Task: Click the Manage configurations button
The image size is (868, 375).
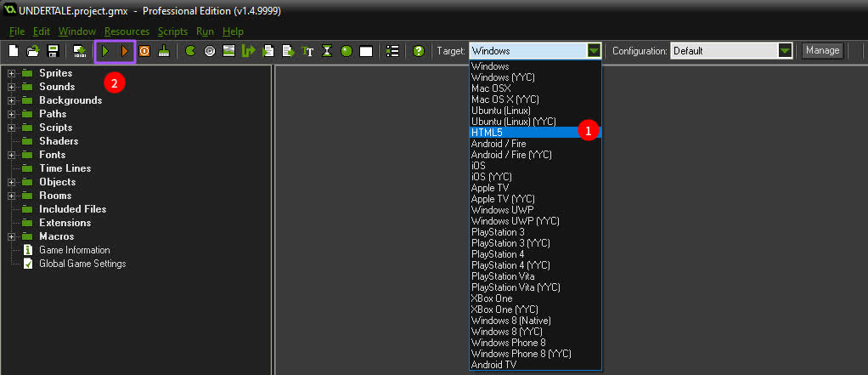Action: click(823, 50)
